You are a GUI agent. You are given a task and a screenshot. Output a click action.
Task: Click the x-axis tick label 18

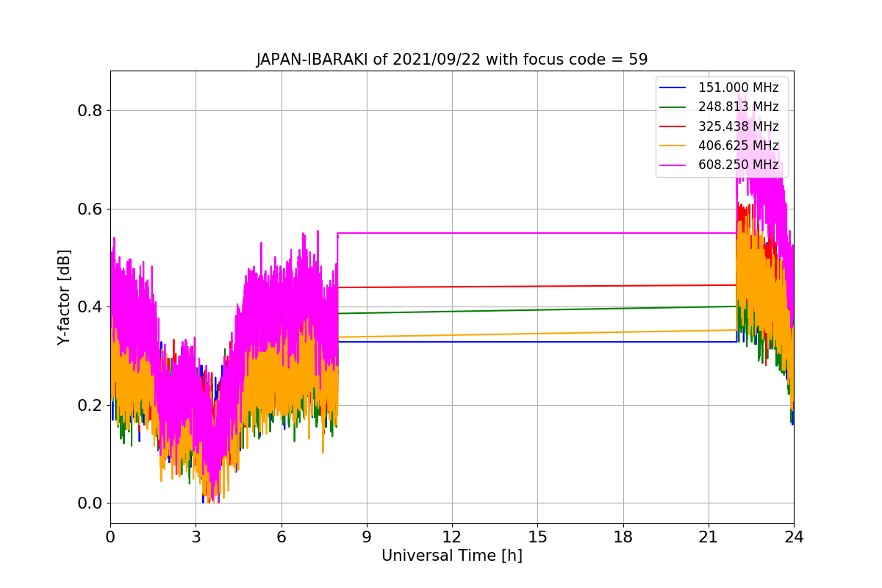coord(623,537)
